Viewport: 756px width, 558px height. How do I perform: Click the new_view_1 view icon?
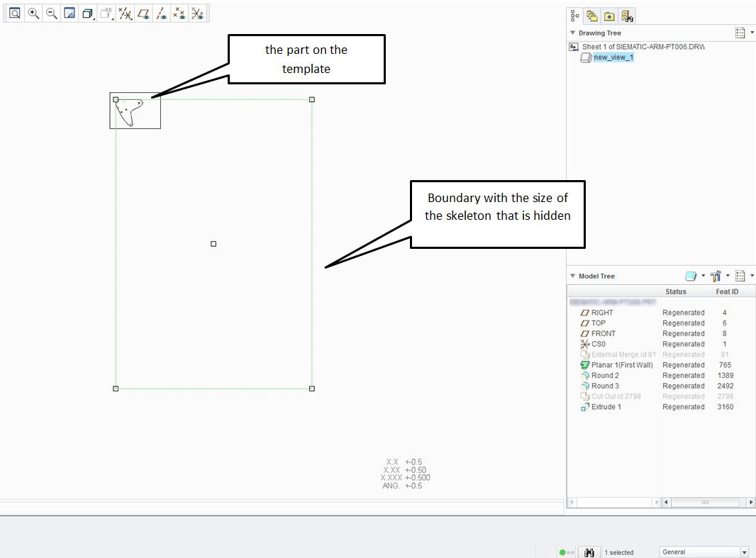click(586, 58)
